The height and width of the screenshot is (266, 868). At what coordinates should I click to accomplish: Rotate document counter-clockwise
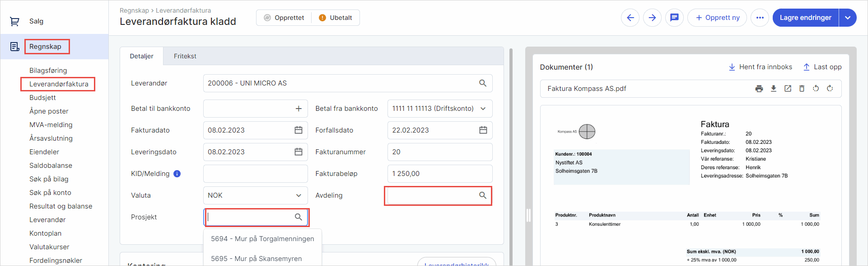[x=816, y=89]
